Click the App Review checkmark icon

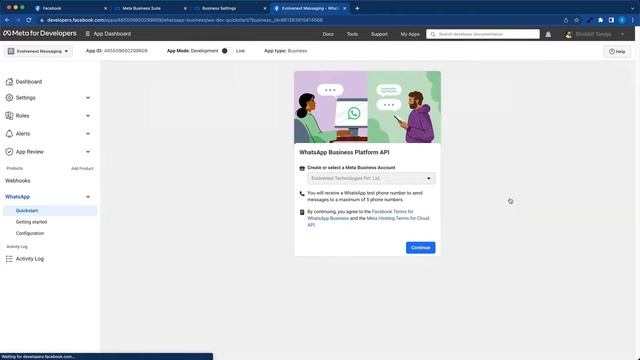9,151
